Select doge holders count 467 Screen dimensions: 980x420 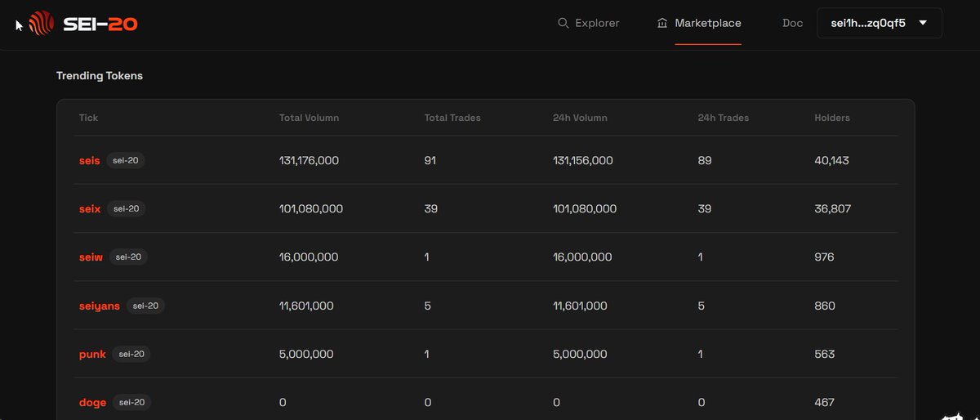click(x=824, y=402)
